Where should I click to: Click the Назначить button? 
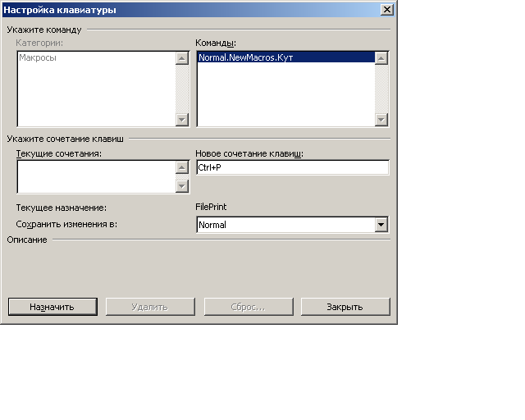point(52,307)
